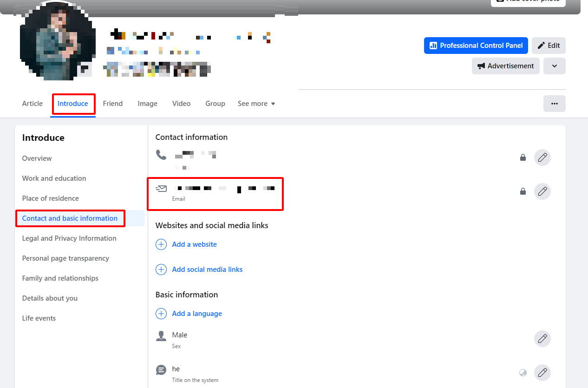588x388 pixels.
Task: Select Overview in the Introduce sidebar
Action: 37,158
